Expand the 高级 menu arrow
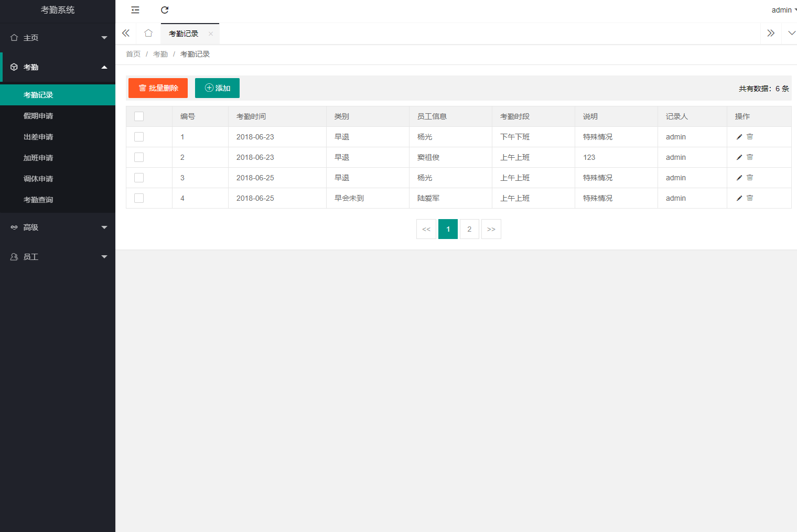The height and width of the screenshot is (532, 797). coord(104,227)
